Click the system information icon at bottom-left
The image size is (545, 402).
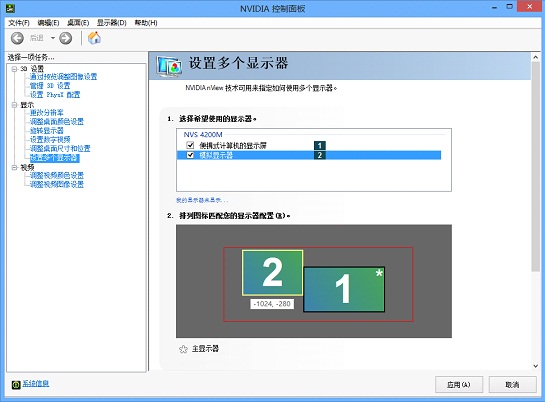coord(16,385)
